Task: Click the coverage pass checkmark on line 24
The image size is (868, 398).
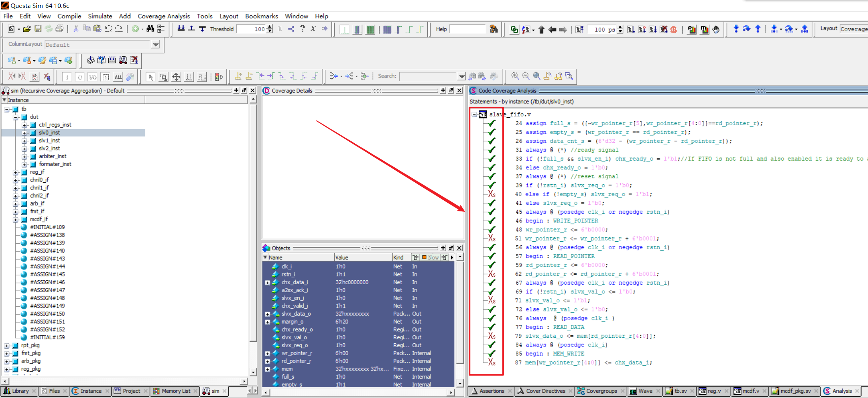Action: coord(491,123)
